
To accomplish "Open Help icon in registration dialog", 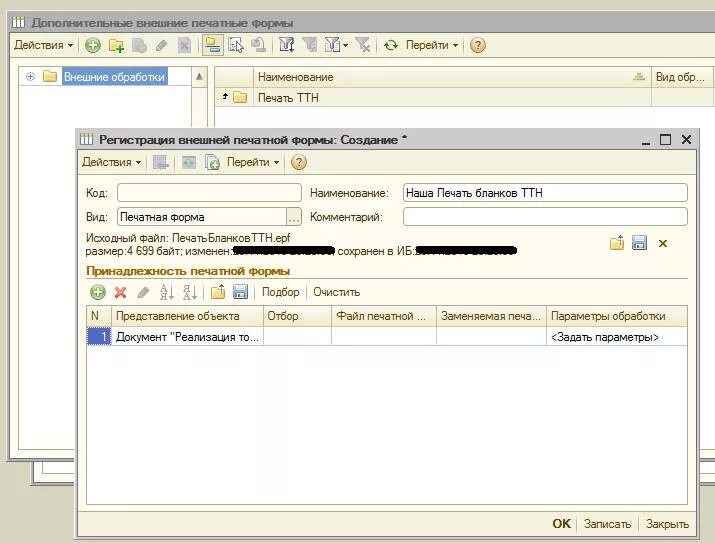I will coord(299,162).
